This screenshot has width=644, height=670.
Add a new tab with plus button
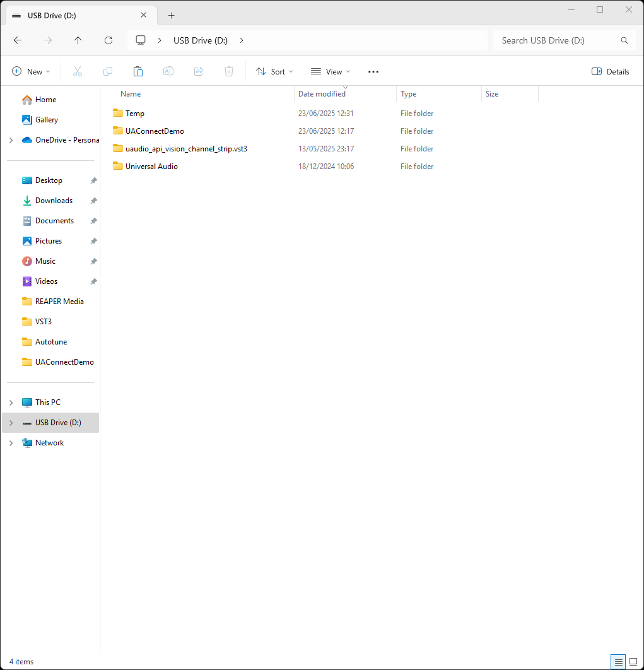pos(171,15)
